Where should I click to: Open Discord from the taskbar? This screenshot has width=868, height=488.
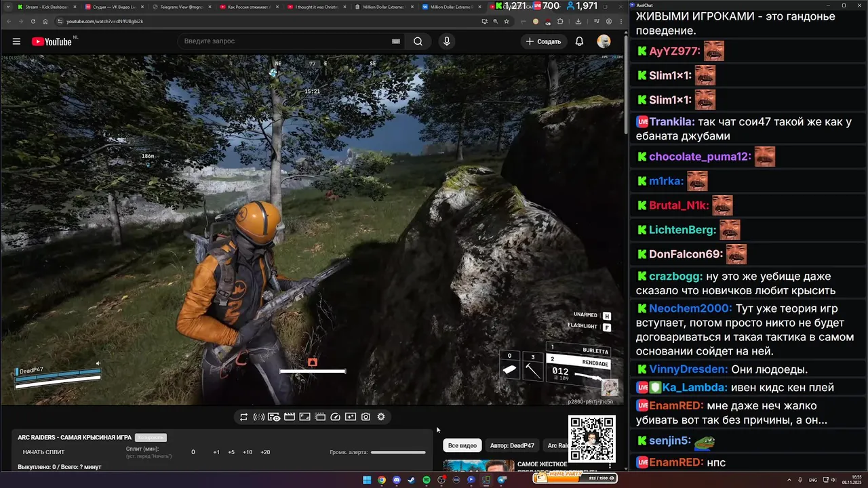click(x=397, y=480)
